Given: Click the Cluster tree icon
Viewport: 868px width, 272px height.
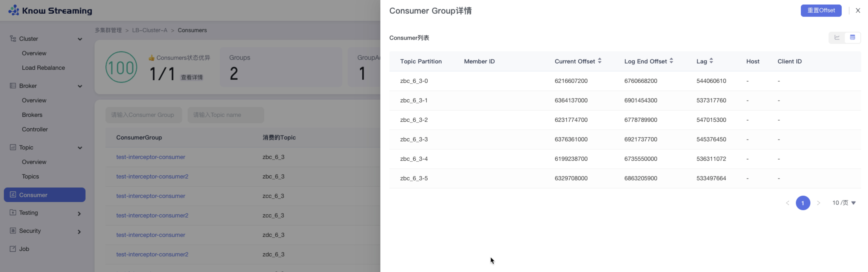Looking at the screenshot, I should pos(13,38).
